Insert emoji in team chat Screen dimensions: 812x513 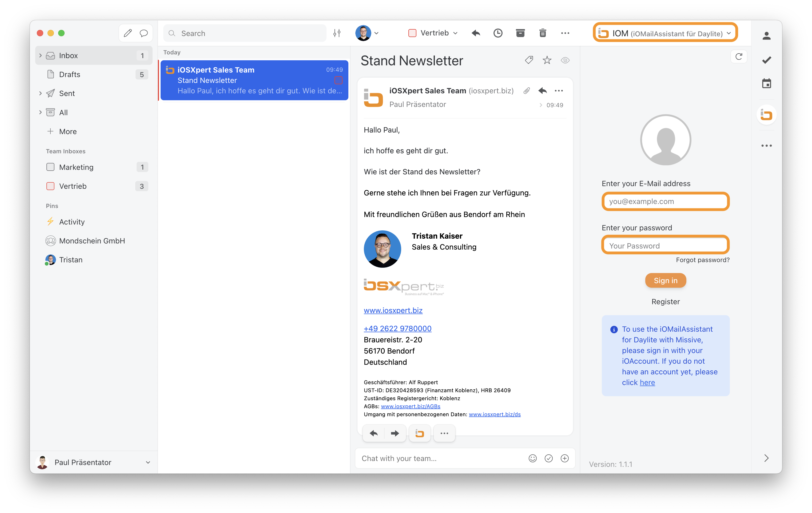click(532, 458)
